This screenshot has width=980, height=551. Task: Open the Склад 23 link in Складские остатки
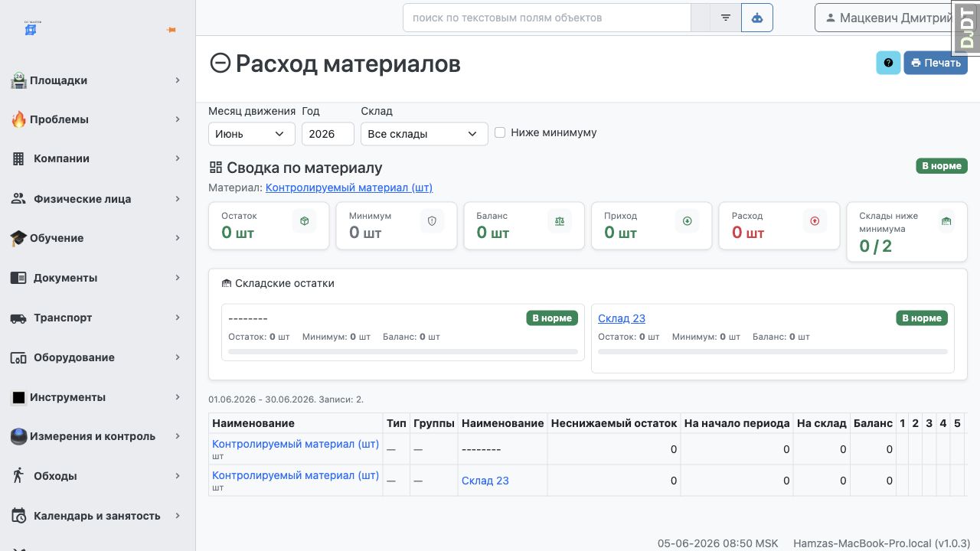[622, 318]
